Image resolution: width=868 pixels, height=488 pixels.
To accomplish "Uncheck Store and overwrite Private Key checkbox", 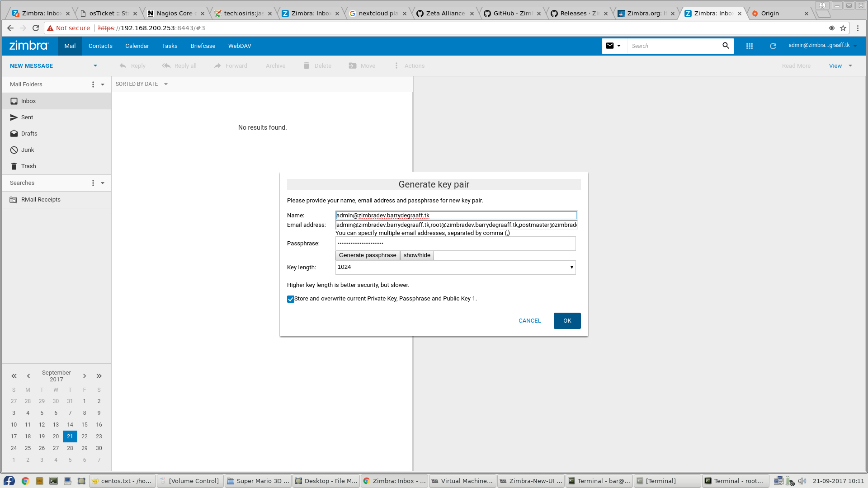I will click(291, 299).
